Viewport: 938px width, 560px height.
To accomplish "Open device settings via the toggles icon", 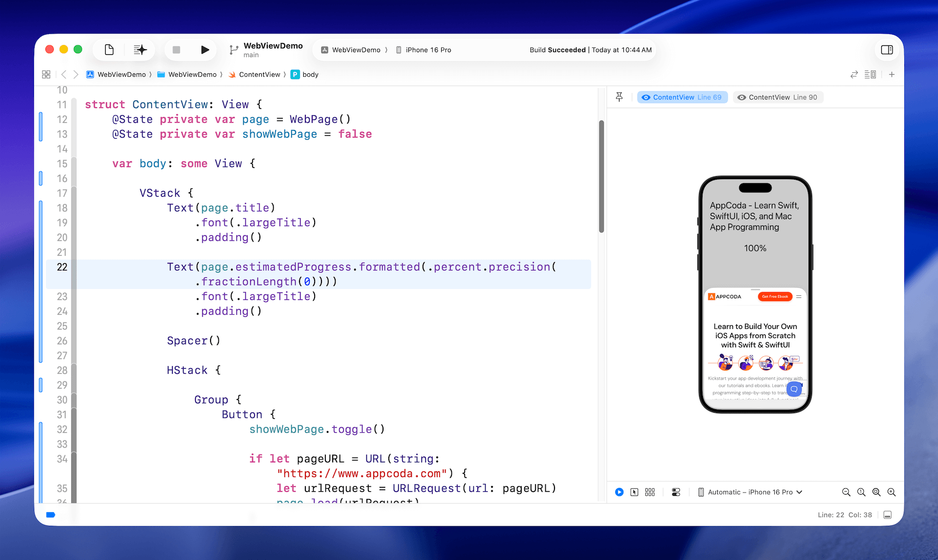I will point(676,492).
